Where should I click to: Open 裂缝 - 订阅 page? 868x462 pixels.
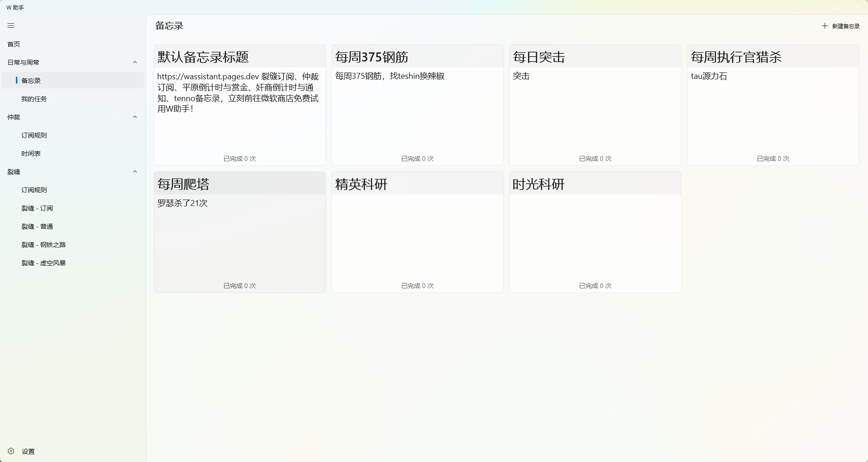(x=37, y=208)
